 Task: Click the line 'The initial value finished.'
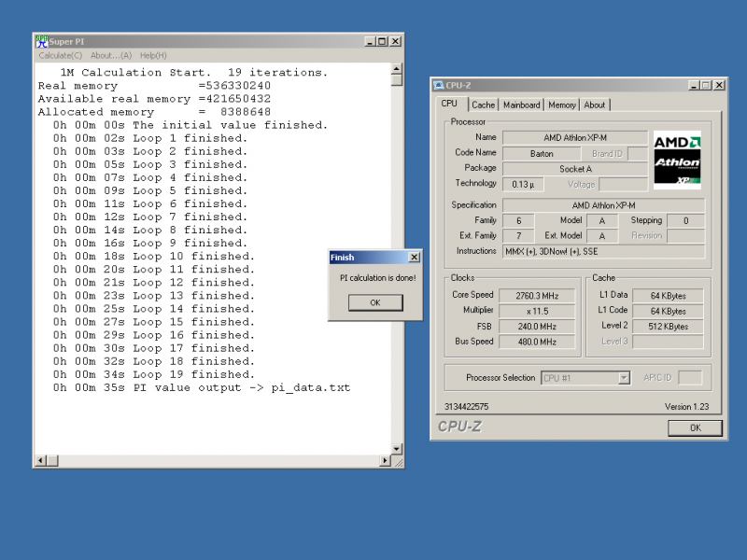pos(190,125)
